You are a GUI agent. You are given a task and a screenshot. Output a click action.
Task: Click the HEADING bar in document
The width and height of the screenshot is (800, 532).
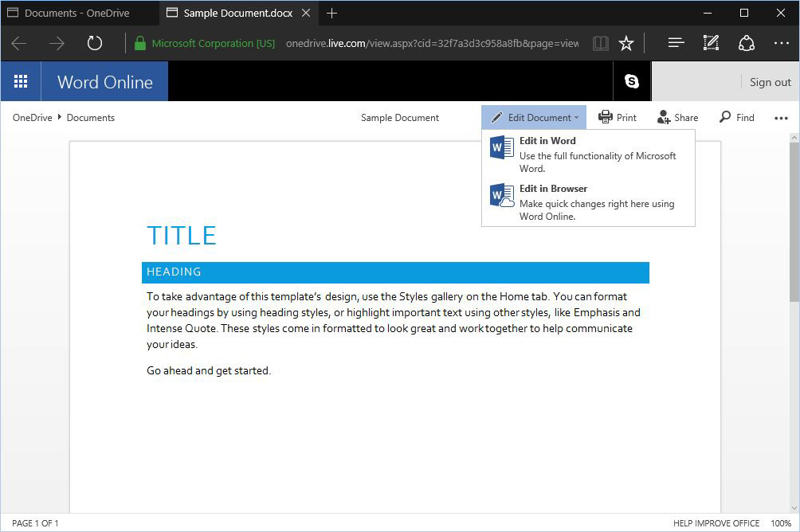click(x=395, y=272)
